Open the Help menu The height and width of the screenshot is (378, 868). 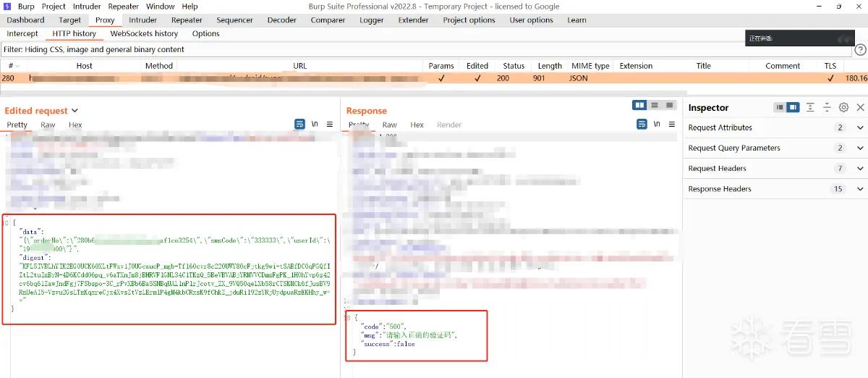[x=190, y=7]
